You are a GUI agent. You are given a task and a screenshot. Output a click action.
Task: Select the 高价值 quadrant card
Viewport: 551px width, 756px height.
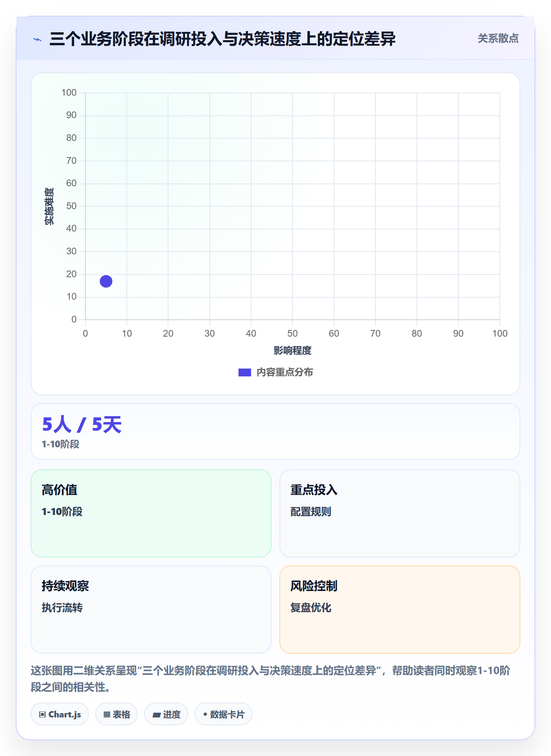tap(151, 513)
